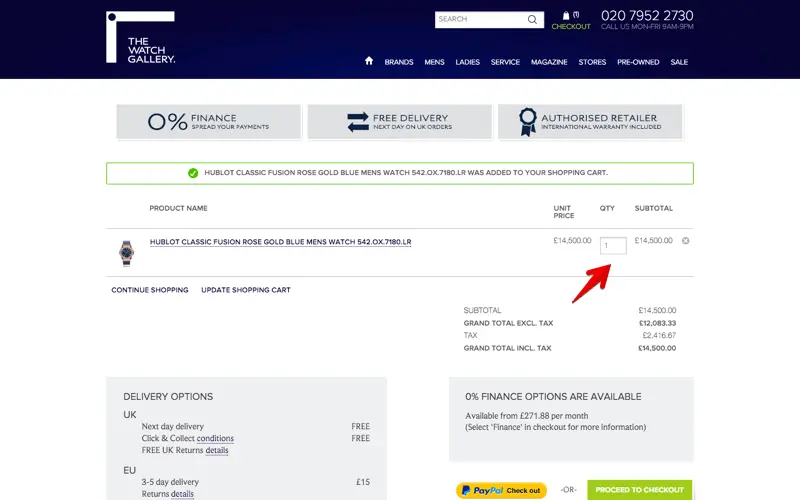
Task: Click the quantity input box
Action: click(x=613, y=245)
